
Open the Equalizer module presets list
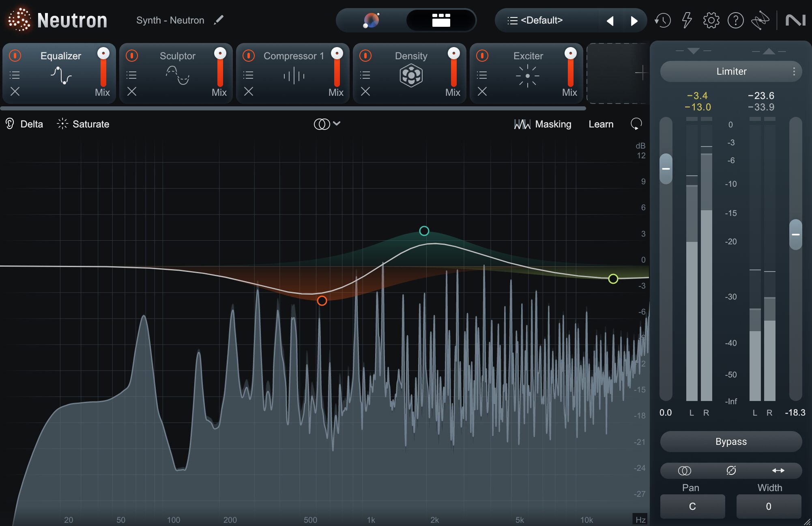point(15,75)
